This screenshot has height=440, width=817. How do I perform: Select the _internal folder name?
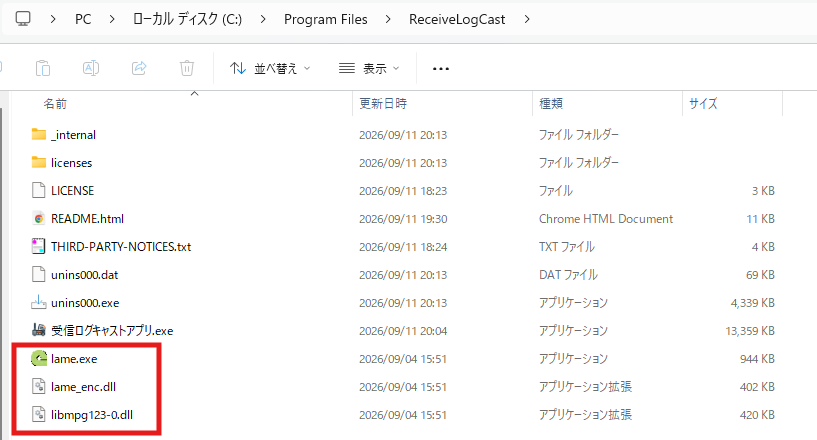73,135
